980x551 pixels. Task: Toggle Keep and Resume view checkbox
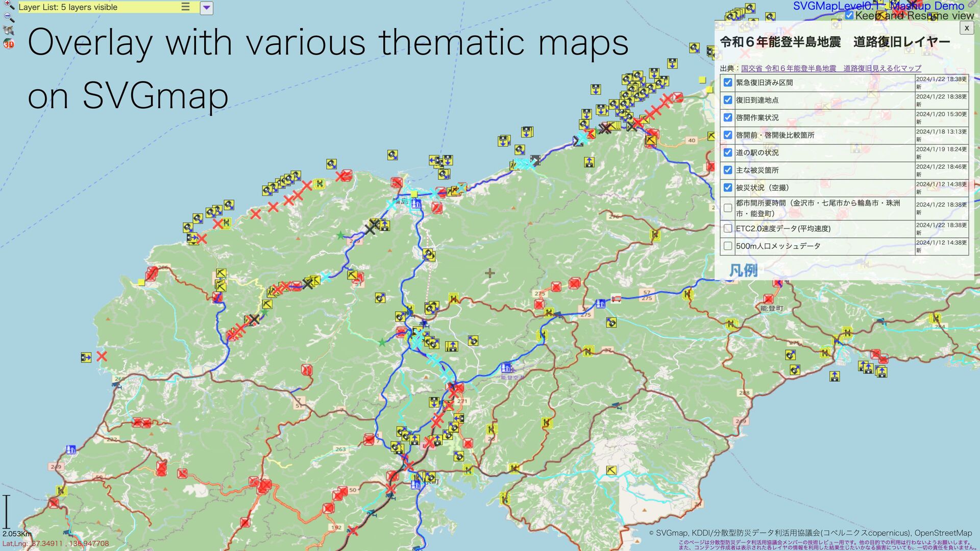click(849, 16)
